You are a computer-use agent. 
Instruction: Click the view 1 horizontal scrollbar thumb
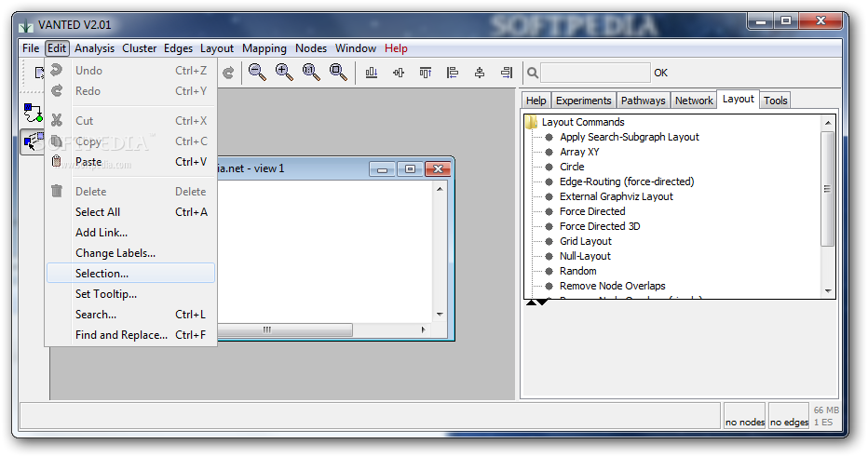pyautogui.click(x=285, y=329)
